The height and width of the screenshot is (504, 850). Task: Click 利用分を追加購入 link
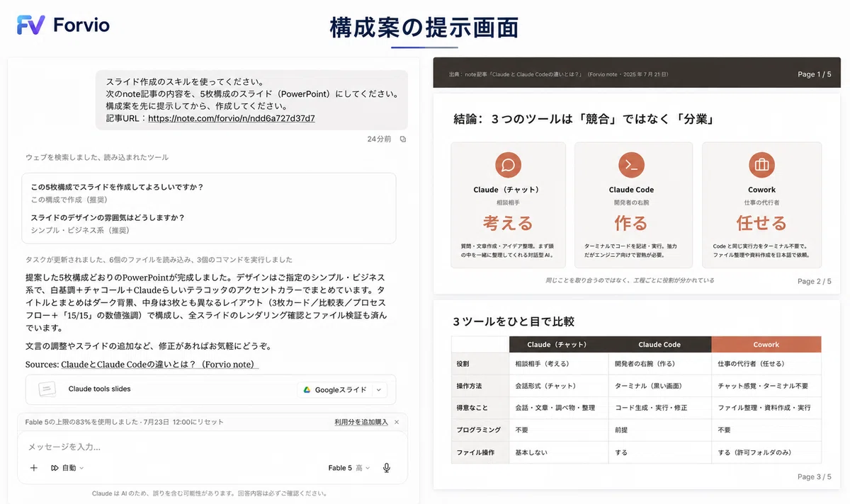(x=361, y=422)
